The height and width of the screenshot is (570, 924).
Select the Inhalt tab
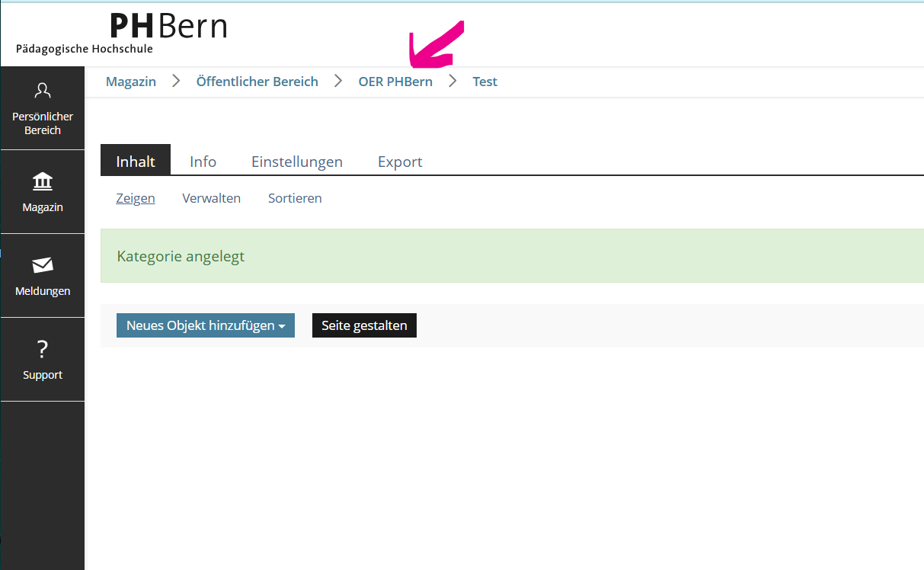coord(135,161)
